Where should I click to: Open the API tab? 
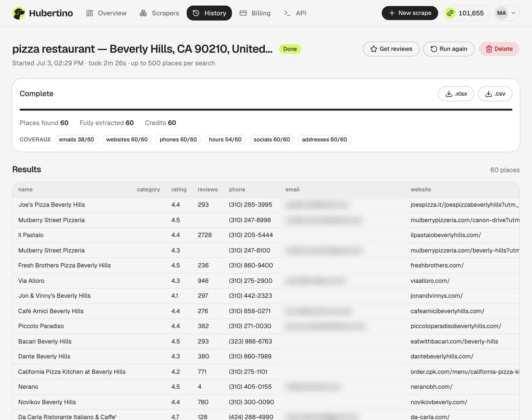click(x=295, y=13)
